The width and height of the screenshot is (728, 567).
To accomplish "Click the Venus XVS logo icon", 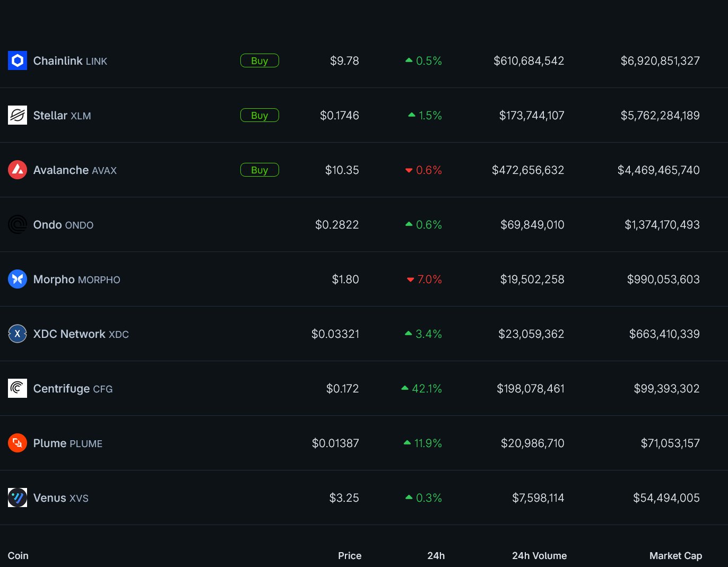I will point(18,498).
